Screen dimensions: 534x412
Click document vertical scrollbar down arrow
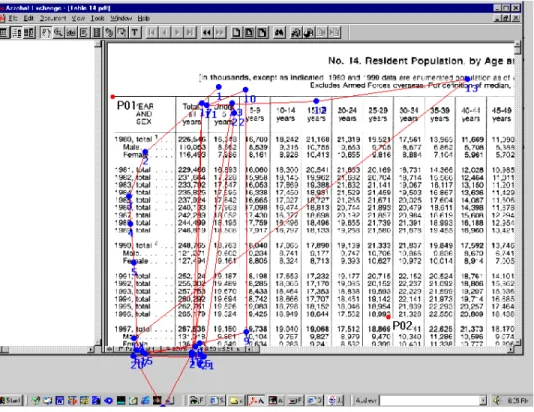(x=518, y=343)
